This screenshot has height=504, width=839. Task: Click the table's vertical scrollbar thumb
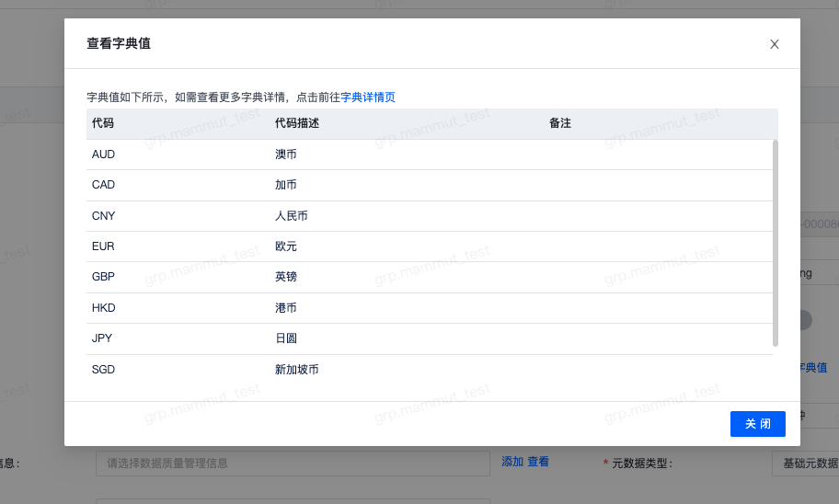pos(776,243)
